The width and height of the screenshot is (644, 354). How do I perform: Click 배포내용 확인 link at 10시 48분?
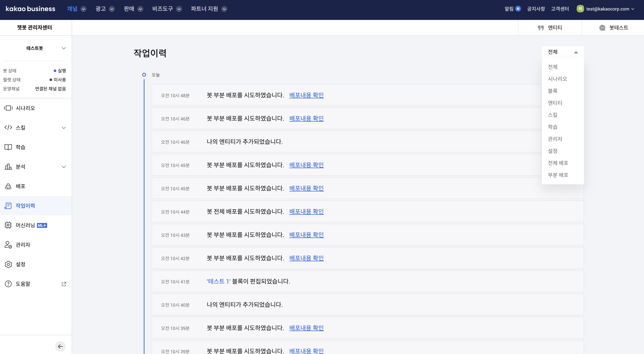point(306,95)
